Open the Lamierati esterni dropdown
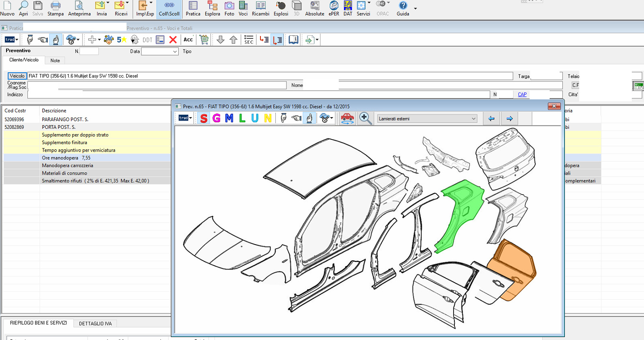Screen dimensions: 644x340 [427, 118]
